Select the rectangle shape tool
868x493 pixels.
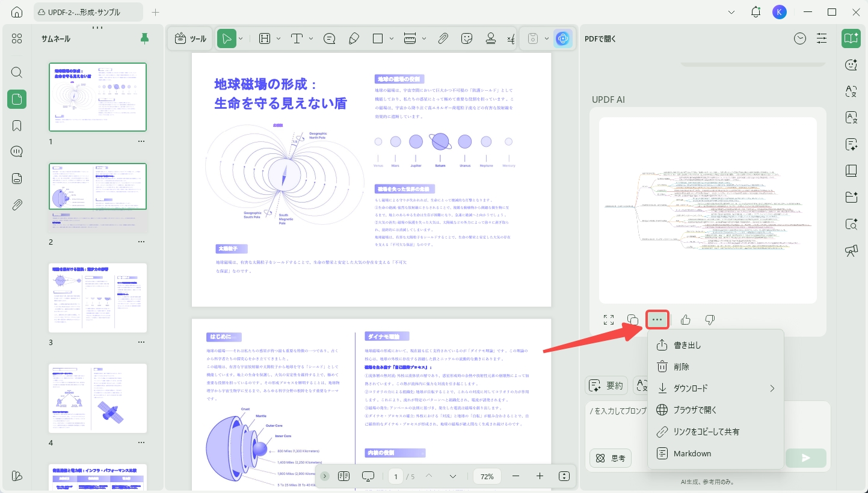[378, 38]
